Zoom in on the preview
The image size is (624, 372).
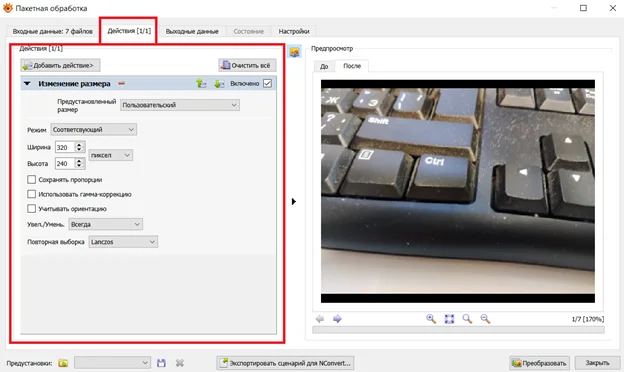(431, 319)
